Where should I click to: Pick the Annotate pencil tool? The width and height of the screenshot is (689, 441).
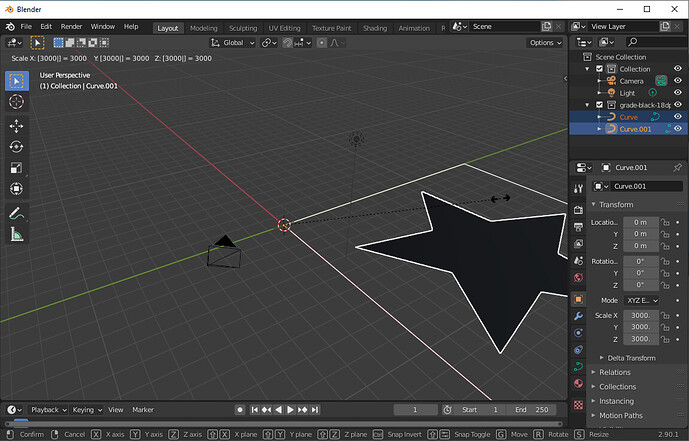[16, 213]
